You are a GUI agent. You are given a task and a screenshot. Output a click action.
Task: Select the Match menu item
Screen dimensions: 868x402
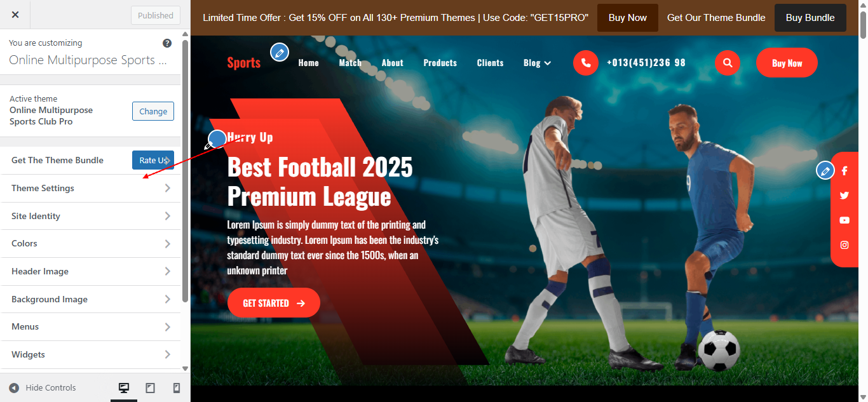[x=350, y=63]
